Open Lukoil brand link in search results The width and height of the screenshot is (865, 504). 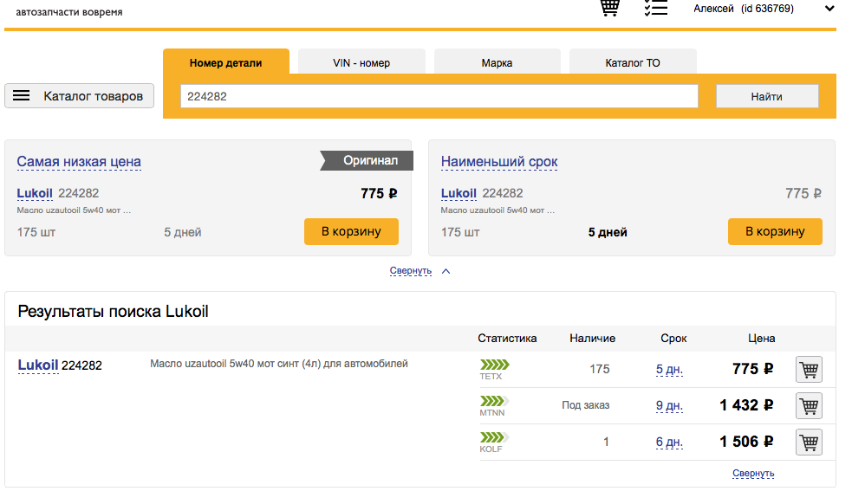pos(38,365)
